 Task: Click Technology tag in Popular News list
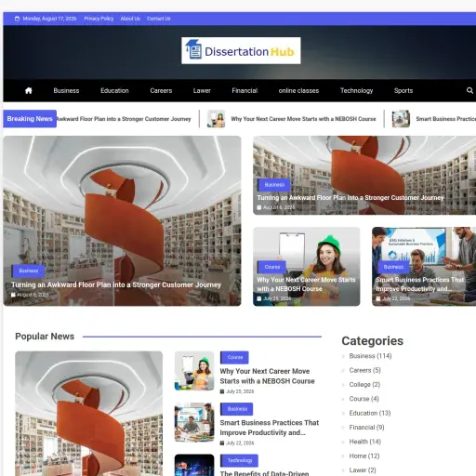pyautogui.click(x=240, y=460)
